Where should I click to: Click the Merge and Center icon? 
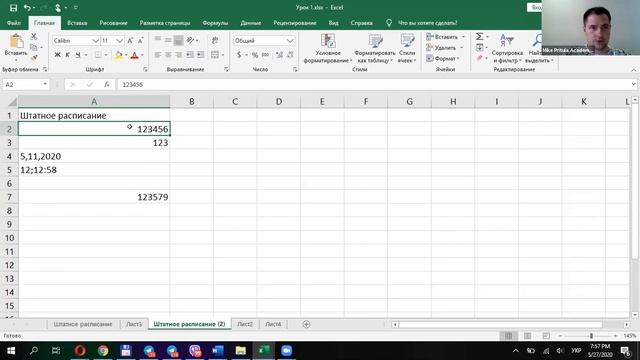(x=215, y=55)
